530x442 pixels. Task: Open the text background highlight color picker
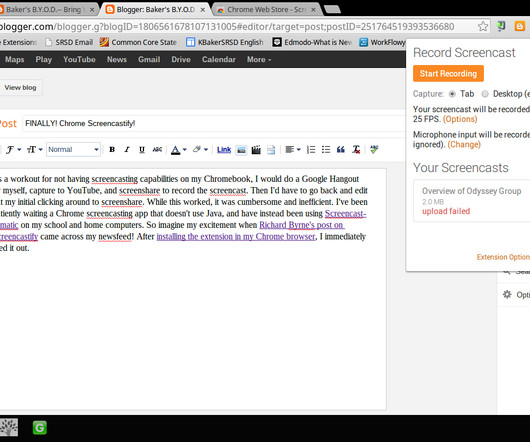click(200, 149)
